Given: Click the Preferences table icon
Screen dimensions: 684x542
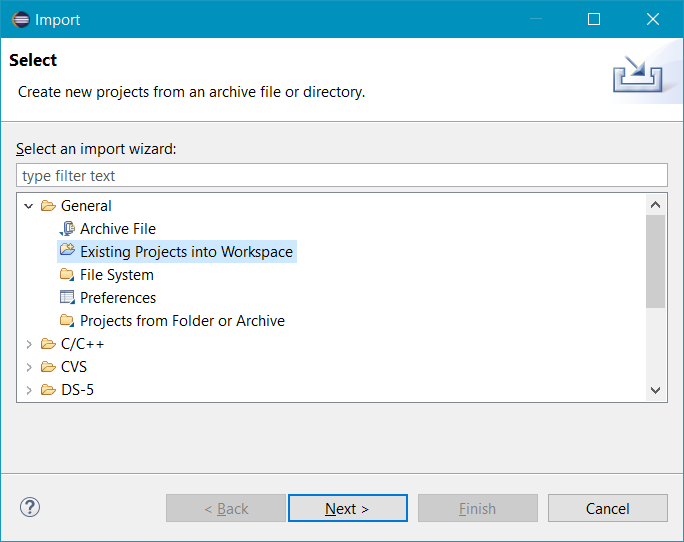Looking at the screenshot, I should [x=67, y=298].
